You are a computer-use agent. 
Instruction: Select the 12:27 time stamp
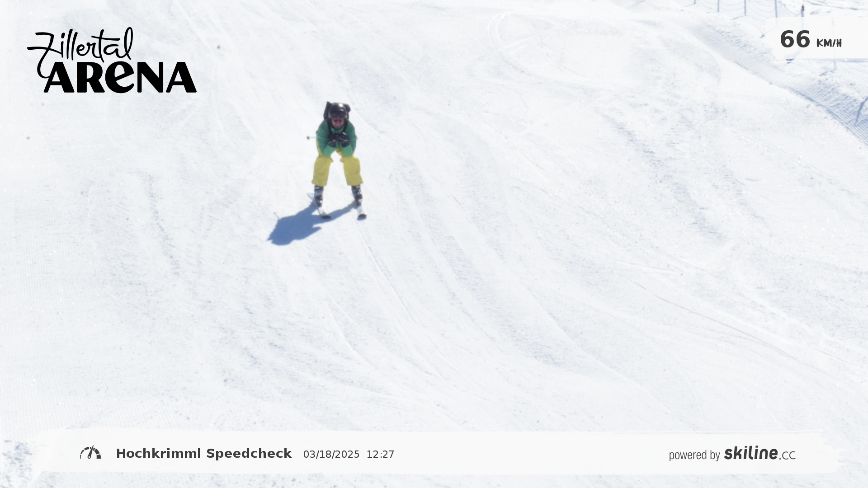click(x=380, y=454)
